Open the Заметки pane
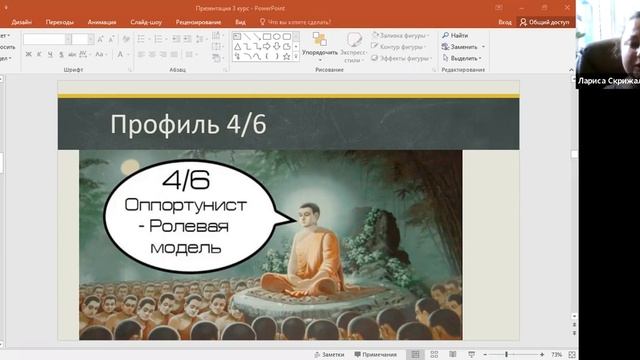Viewport: 640px width, 360px height. click(329, 354)
